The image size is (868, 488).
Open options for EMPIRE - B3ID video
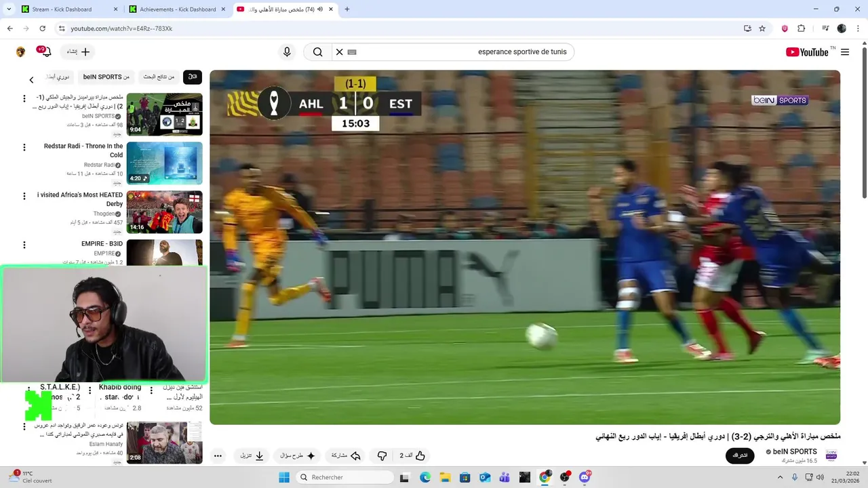click(x=24, y=245)
